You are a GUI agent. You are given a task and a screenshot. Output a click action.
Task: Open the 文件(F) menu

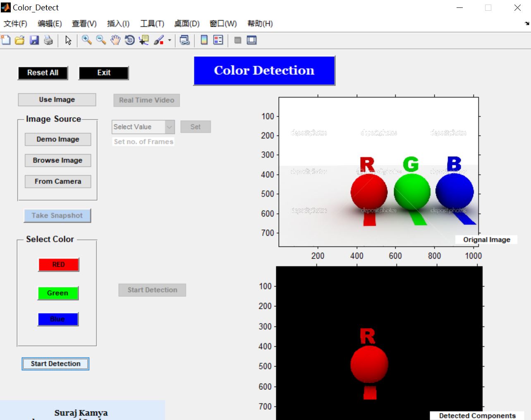(x=15, y=24)
